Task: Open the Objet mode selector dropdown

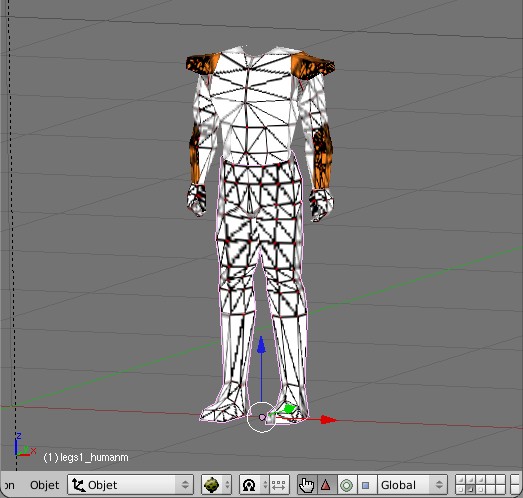Action: (x=130, y=485)
